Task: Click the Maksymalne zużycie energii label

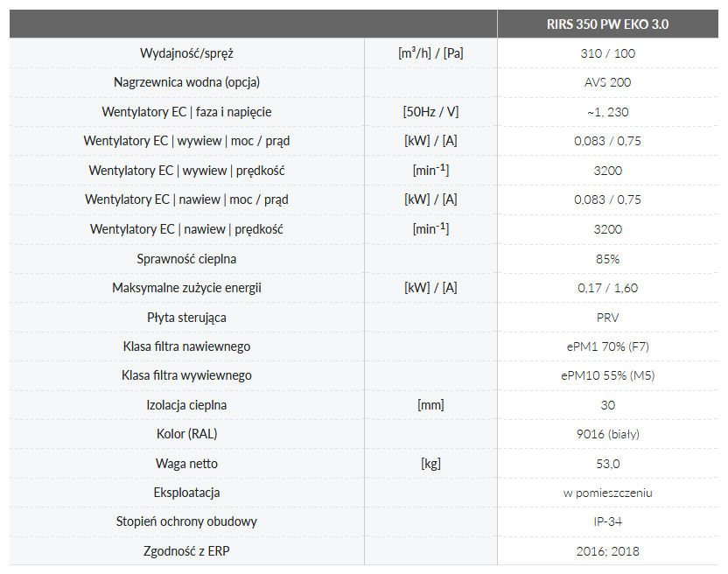Action: [186, 288]
